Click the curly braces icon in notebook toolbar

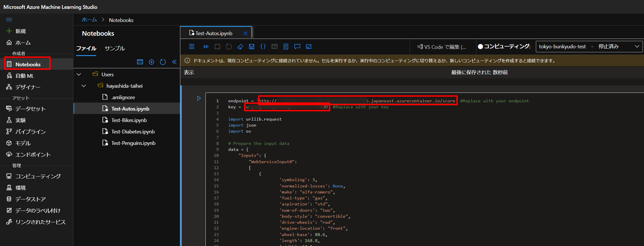coord(263,47)
